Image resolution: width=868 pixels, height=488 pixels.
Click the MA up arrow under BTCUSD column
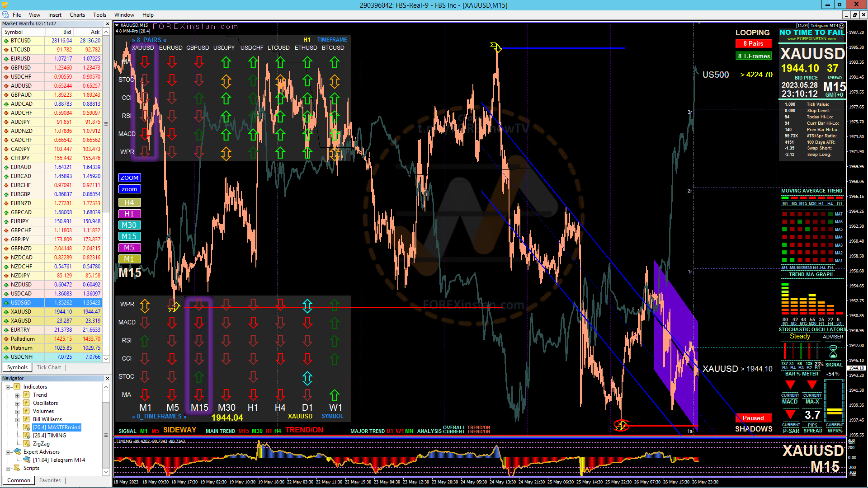click(335, 62)
